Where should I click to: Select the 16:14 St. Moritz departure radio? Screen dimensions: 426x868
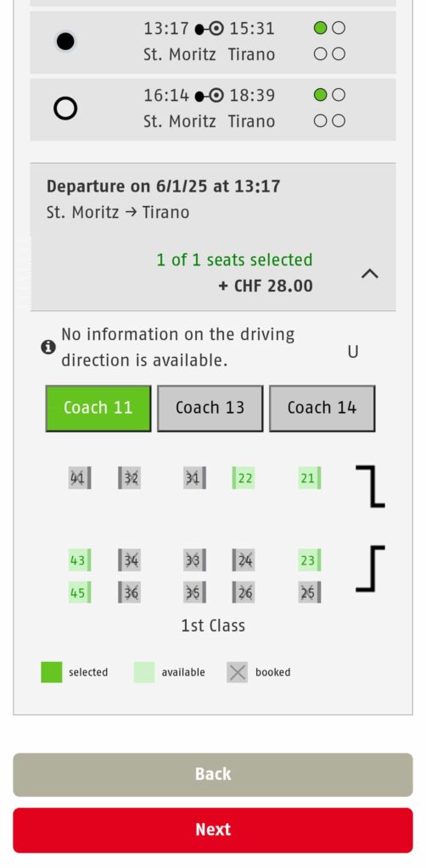65,108
